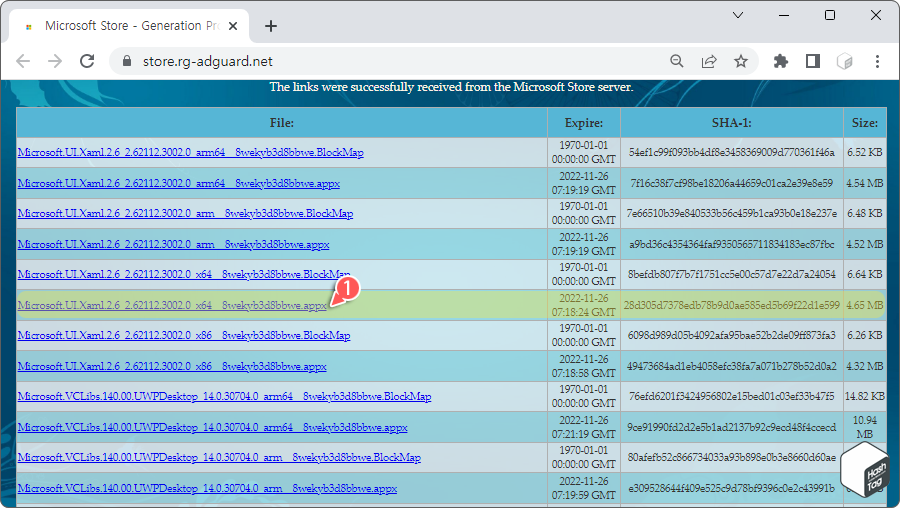Maximize the Chrome window
The width and height of the screenshot is (900, 508).
click(830, 15)
